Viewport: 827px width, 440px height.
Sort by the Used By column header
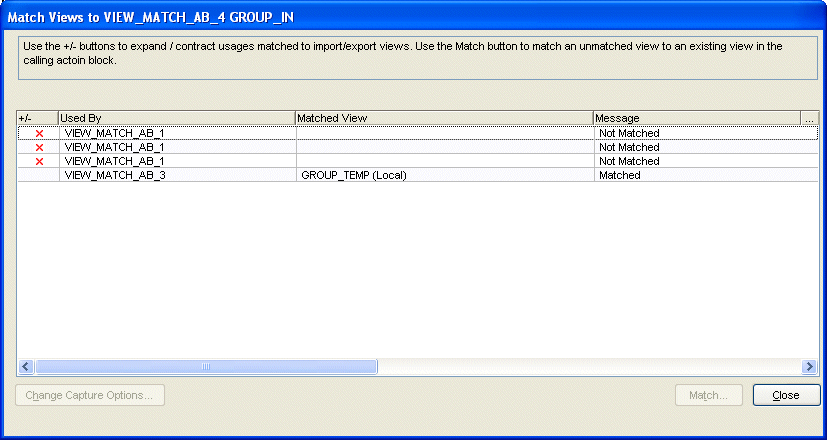176,118
